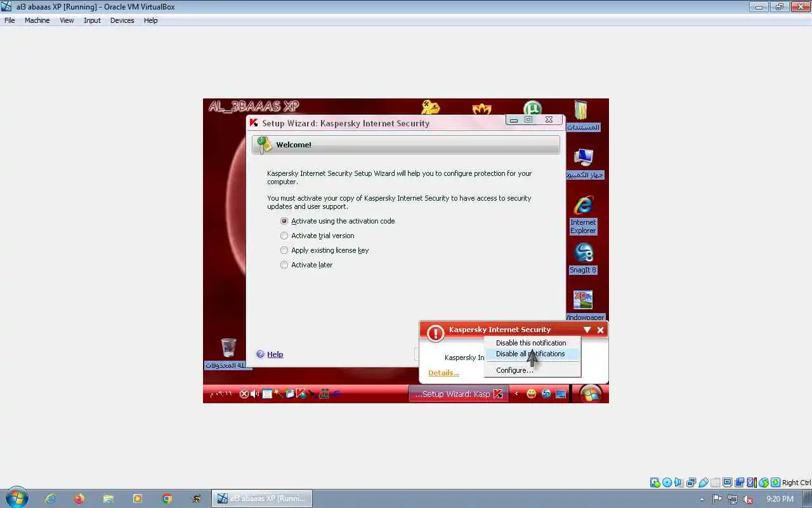Open the VirtualBox Input menu
Viewport: 812px width, 508px height.
point(92,20)
